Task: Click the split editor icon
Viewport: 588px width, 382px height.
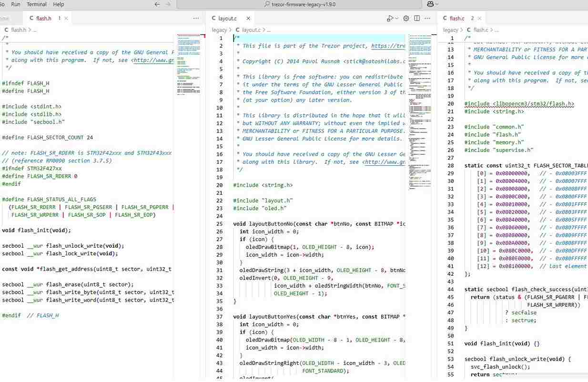Action: 417,19
